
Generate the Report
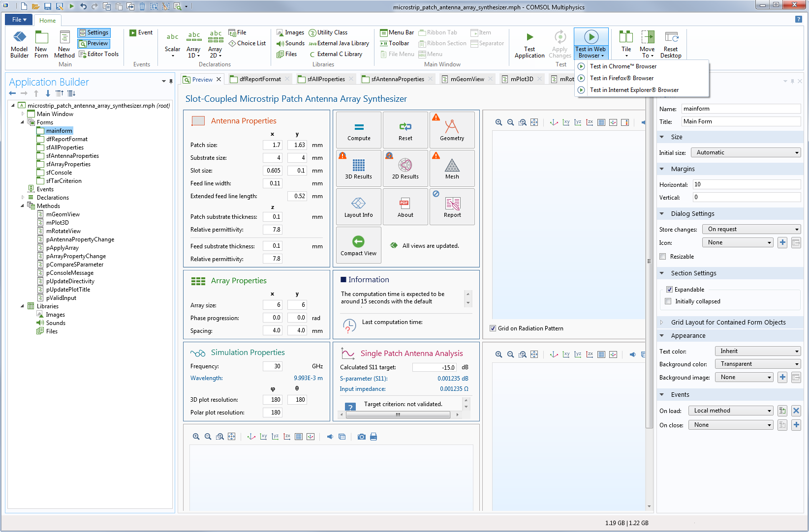pyautogui.click(x=452, y=207)
